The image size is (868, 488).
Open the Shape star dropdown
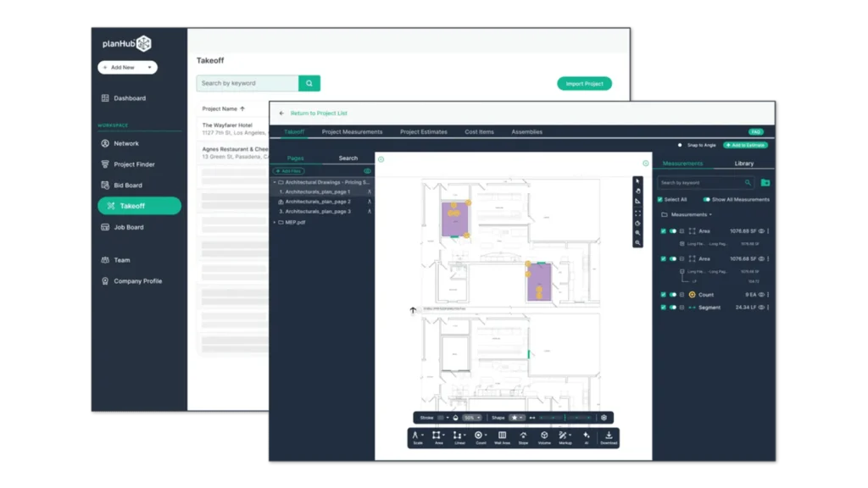point(516,418)
